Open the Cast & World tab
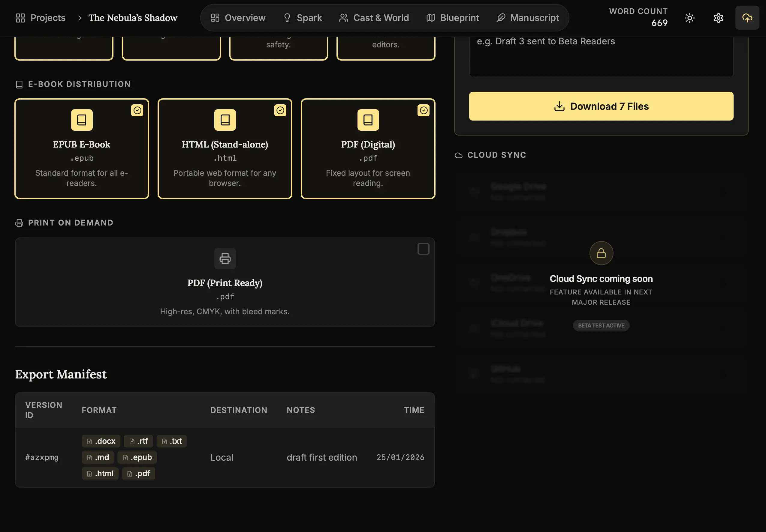The height and width of the screenshot is (532, 766). (374, 18)
